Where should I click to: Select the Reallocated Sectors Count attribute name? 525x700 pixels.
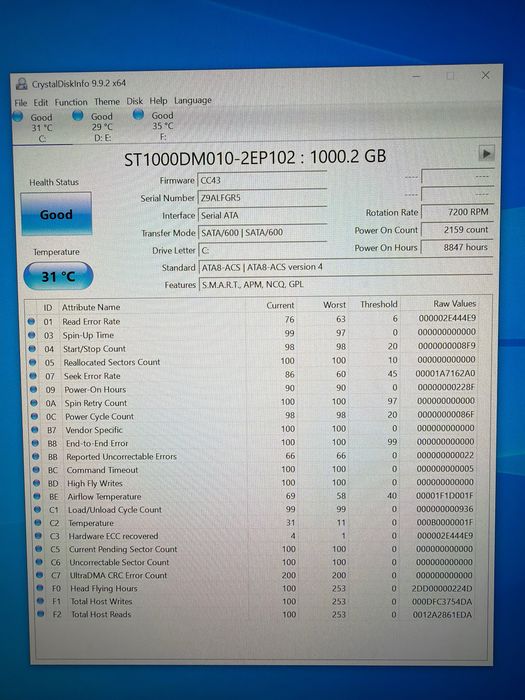coord(112,362)
